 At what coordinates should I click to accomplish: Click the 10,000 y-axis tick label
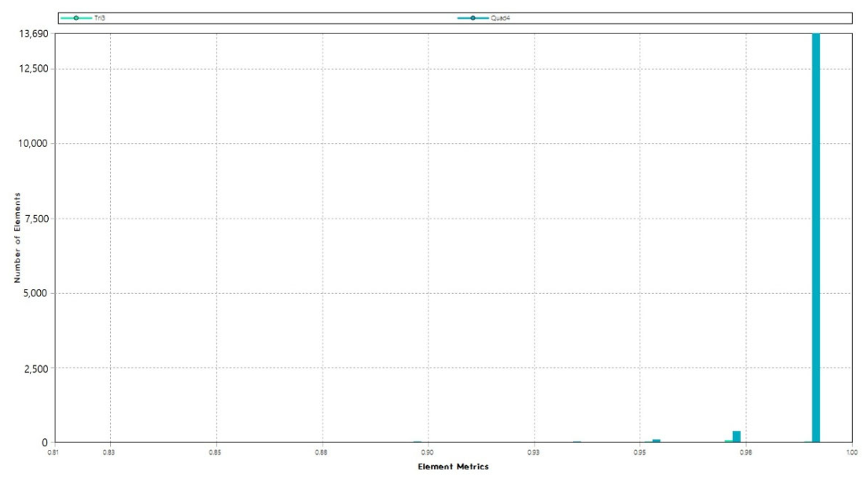coord(34,143)
